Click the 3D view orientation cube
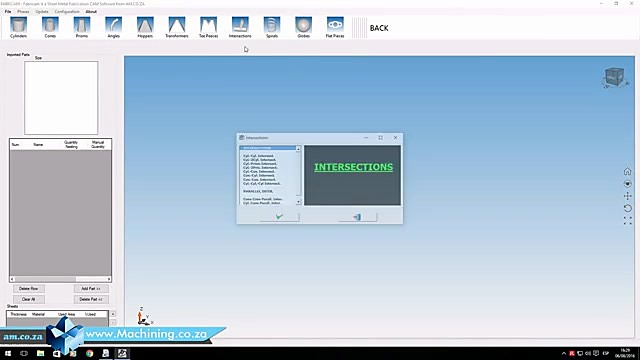The height and width of the screenshot is (360, 640). 615,77
